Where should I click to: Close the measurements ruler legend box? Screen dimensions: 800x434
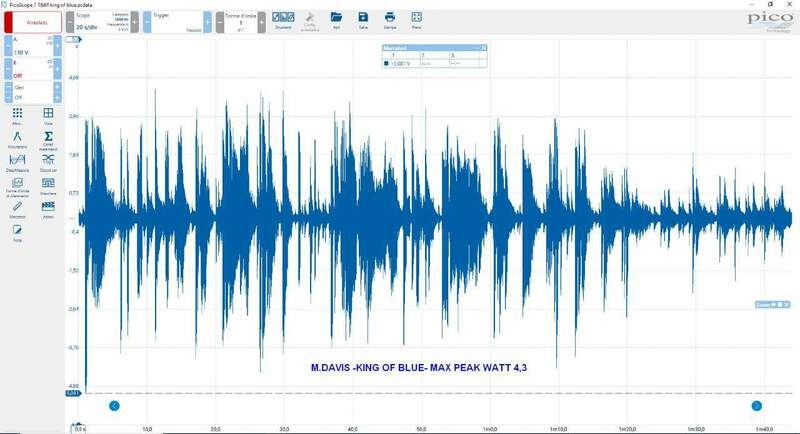coord(484,48)
